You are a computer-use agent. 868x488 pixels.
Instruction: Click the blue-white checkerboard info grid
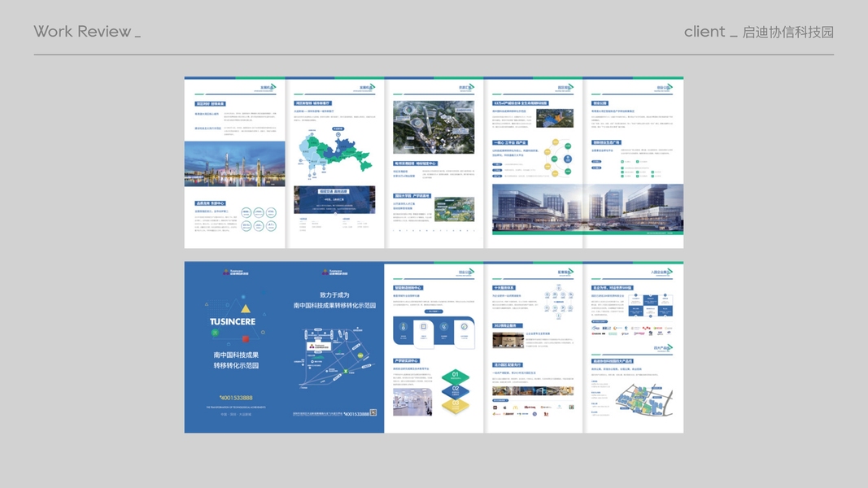tap(649, 305)
